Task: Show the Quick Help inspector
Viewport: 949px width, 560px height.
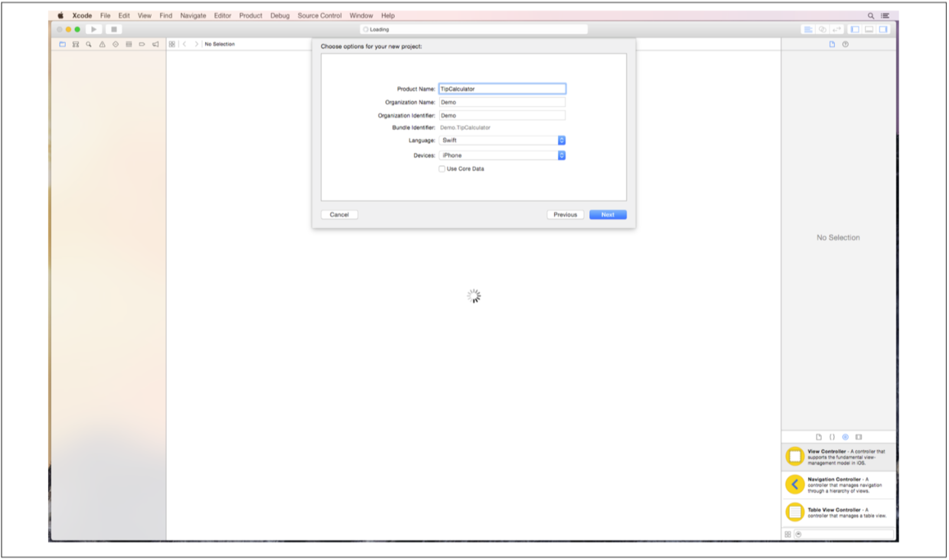Action: [x=846, y=44]
